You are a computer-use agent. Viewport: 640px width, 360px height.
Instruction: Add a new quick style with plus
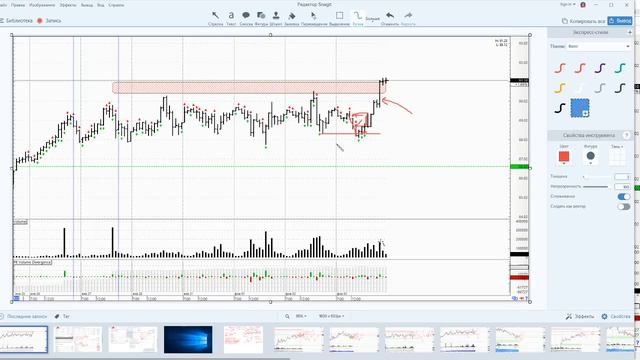click(x=630, y=32)
